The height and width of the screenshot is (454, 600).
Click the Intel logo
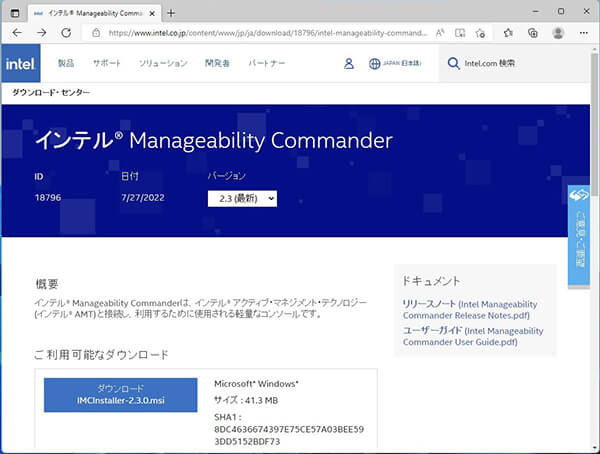pos(21,63)
